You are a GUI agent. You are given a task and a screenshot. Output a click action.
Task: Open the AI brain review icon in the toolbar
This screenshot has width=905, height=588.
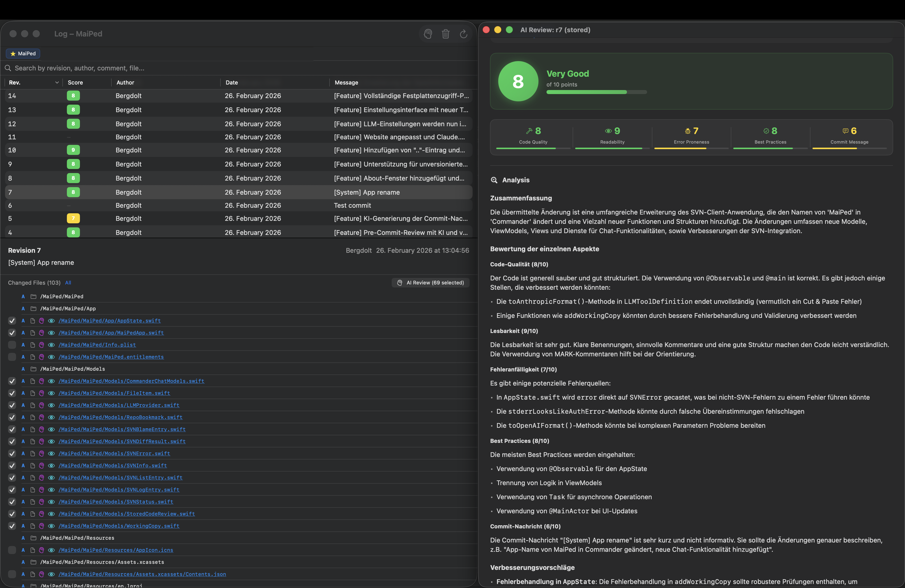[428, 34]
